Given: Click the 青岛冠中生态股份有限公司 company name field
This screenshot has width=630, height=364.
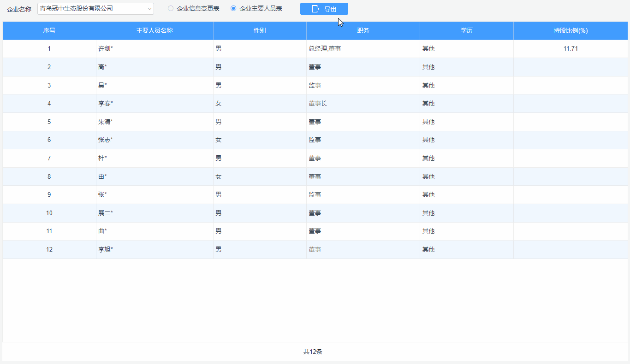Looking at the screenshot, I should point(91,9).
